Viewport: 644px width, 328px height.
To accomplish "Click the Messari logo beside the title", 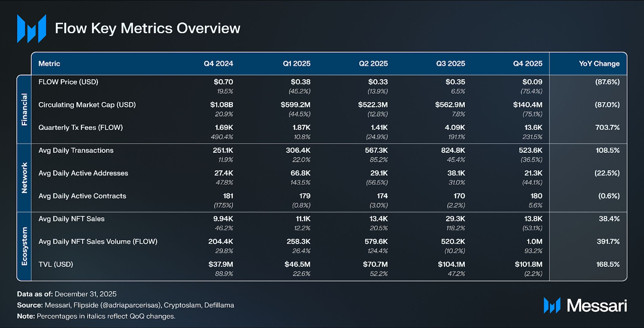I will tap(32, 29).
